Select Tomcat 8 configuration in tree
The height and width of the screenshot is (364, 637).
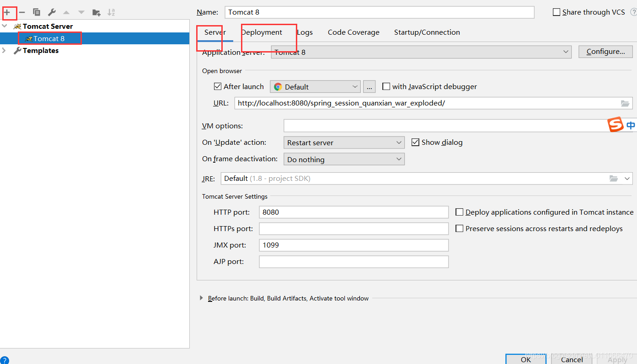(x=95, y=38)
